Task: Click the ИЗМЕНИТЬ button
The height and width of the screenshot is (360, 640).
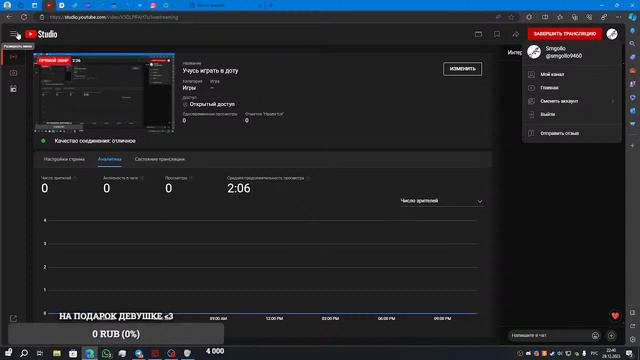Action: (462, 69)
